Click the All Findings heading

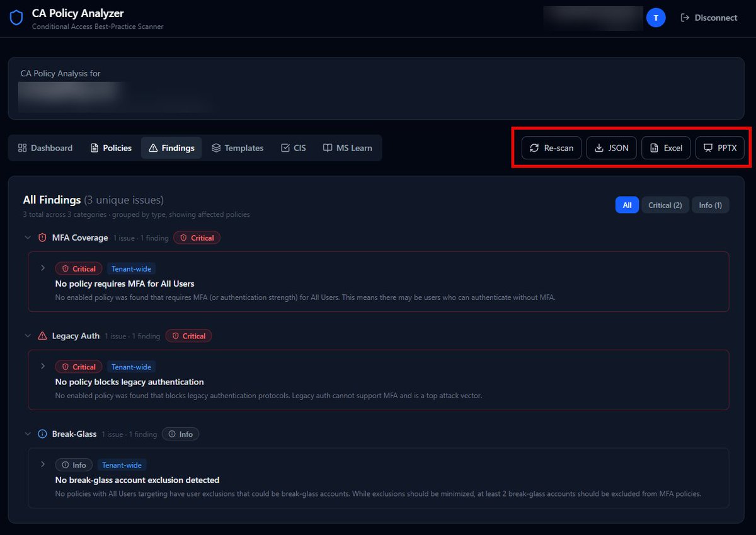[52, 200]
